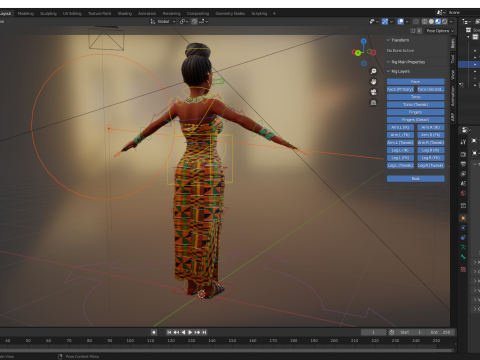Switch to the UV Editing workspace tab

pos(72,14)
